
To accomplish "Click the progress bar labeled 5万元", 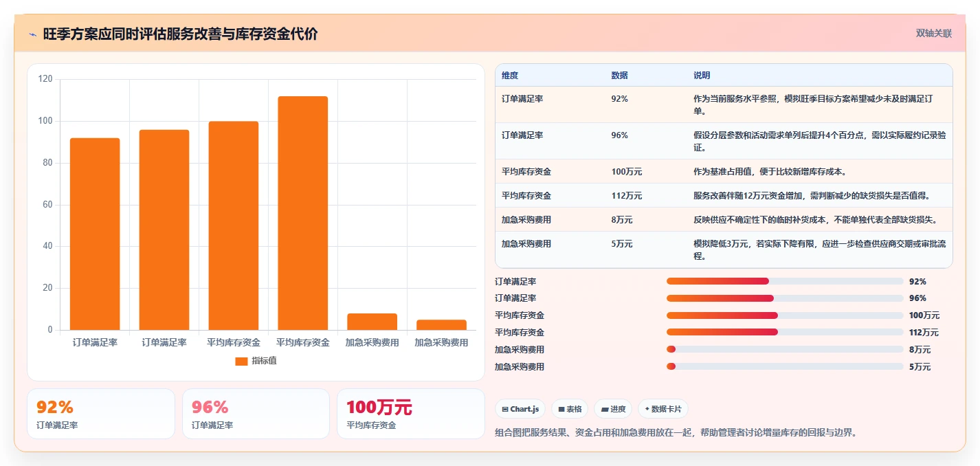I will (x=785, y=367).
